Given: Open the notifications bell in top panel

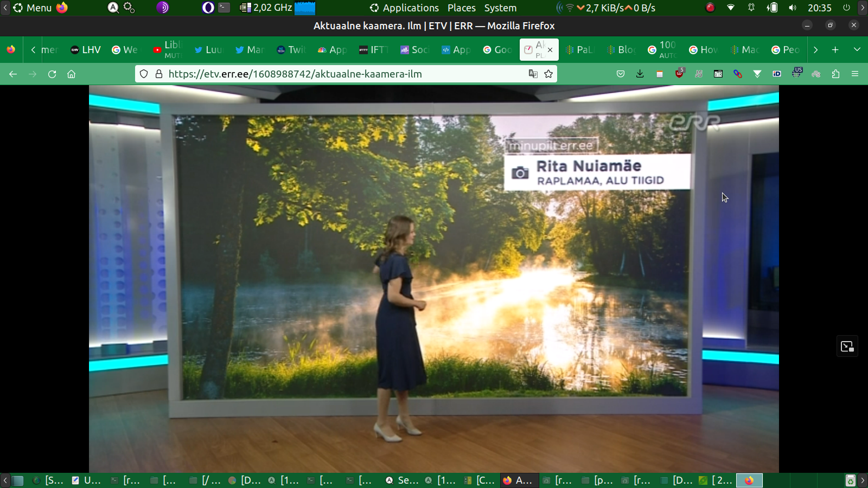Looking at the screenshot, I should (x=751, y=8).
